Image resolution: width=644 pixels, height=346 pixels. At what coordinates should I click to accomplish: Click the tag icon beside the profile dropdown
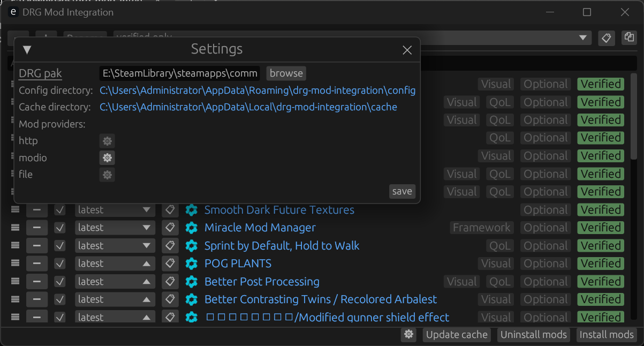[x=607, y=38]
